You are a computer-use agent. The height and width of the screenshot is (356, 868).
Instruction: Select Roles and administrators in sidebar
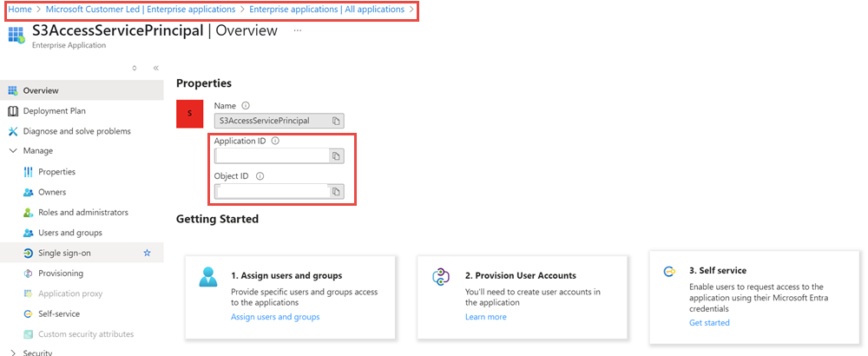(x=82, y=213)
